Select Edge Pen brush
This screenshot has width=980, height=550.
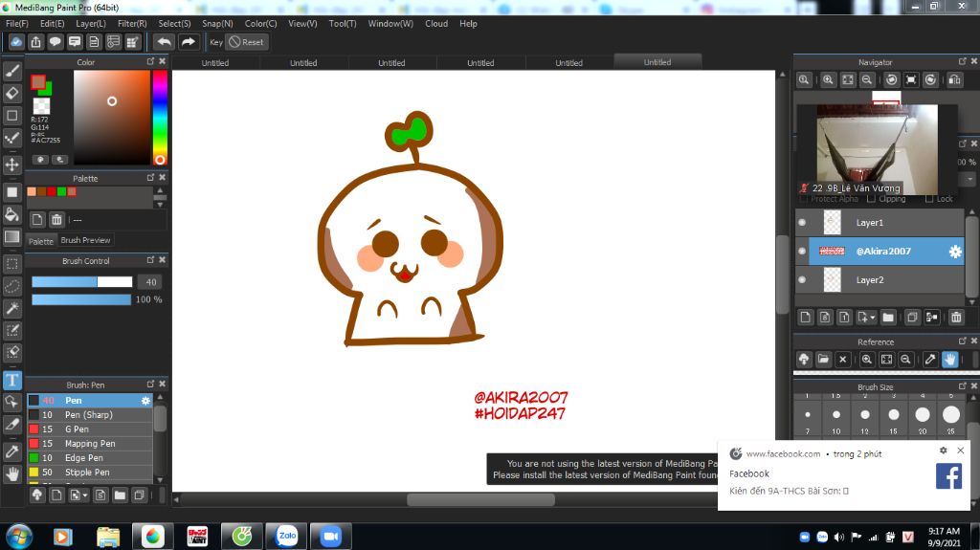(90, 458)
